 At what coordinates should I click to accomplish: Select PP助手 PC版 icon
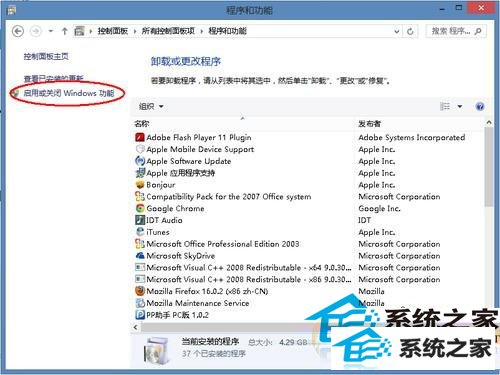tap(140, 315)
